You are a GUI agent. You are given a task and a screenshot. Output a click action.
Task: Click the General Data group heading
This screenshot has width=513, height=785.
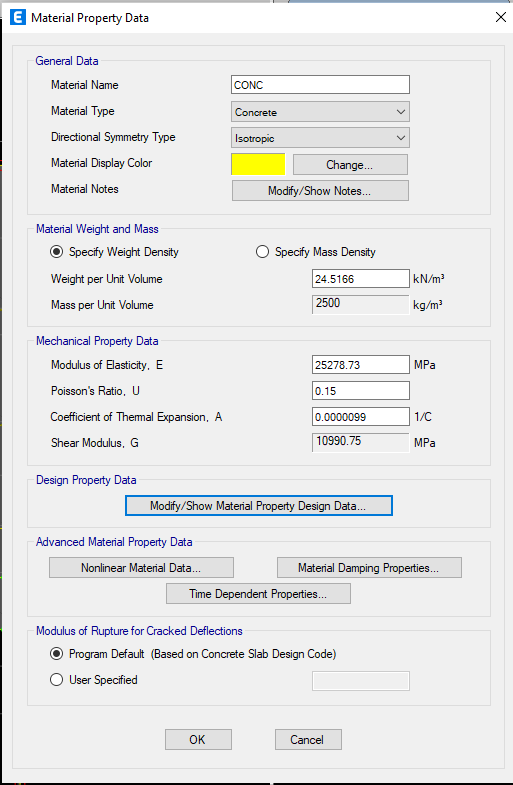[67, 61]
